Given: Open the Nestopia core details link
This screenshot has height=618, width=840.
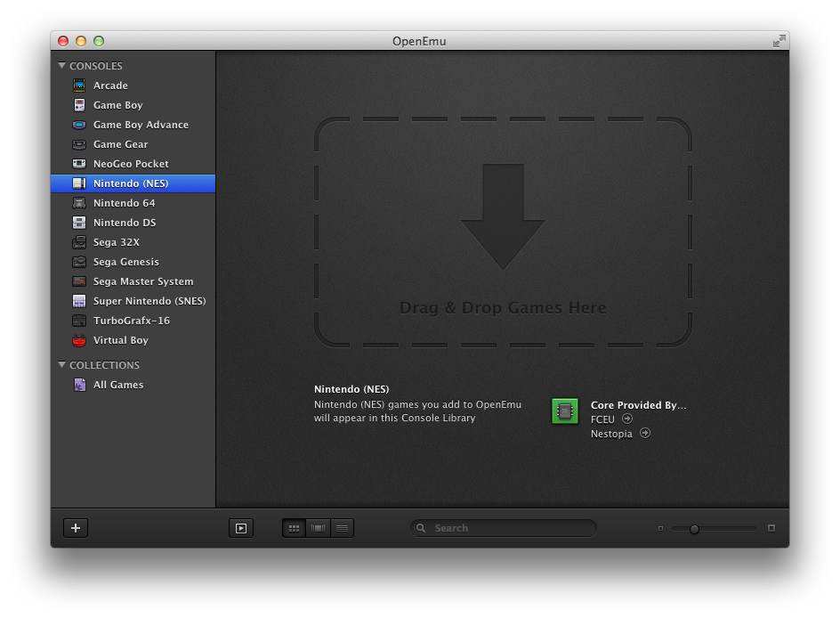Looking at the screenshot, I should click(644, 434).
